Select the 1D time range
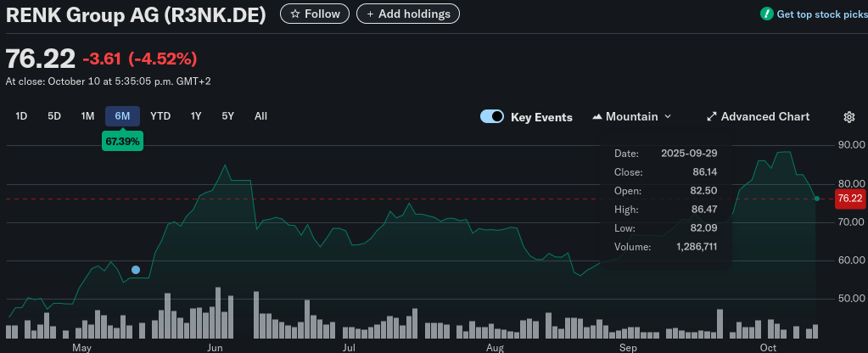Screen dimensions: 868x353 22,116
